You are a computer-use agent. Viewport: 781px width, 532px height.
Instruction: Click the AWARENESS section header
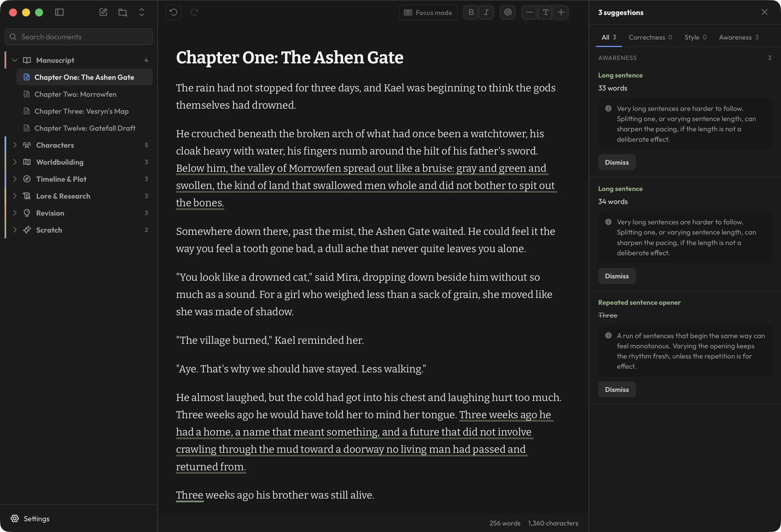coord(617,58)
